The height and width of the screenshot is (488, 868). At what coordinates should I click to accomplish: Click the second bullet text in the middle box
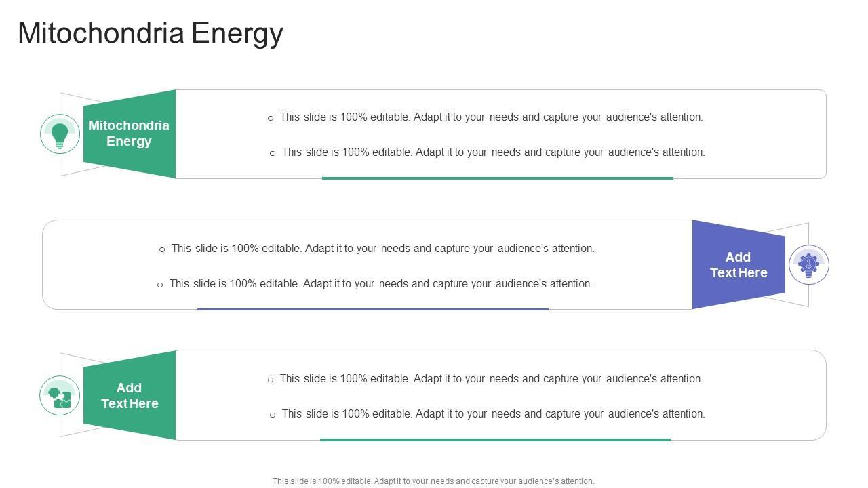[x=380, y=284]
